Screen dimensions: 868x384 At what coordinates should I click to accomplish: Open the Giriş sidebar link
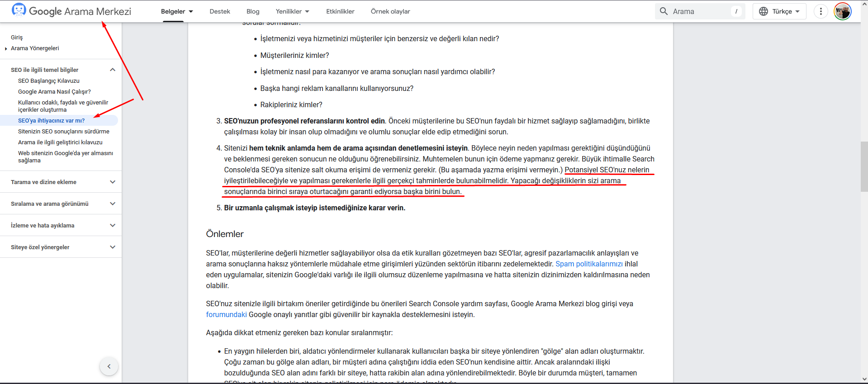pos(17,38)
